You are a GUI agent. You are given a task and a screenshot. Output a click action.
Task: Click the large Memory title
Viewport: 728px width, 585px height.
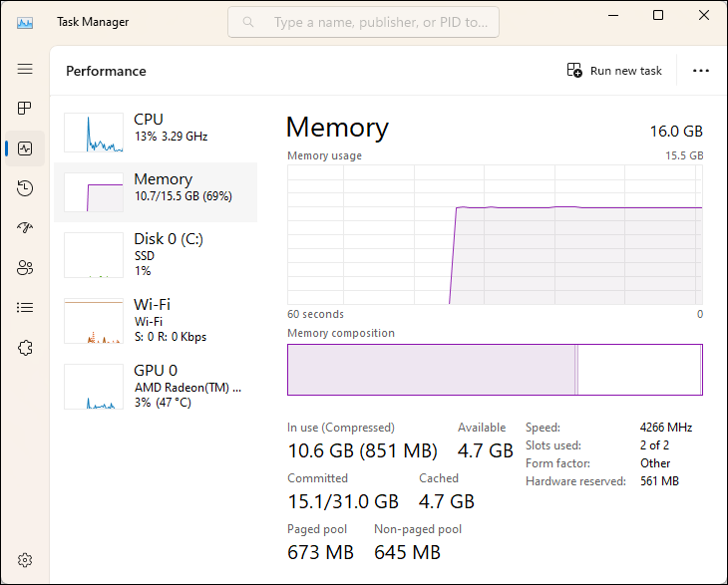(x=337, y=128)
